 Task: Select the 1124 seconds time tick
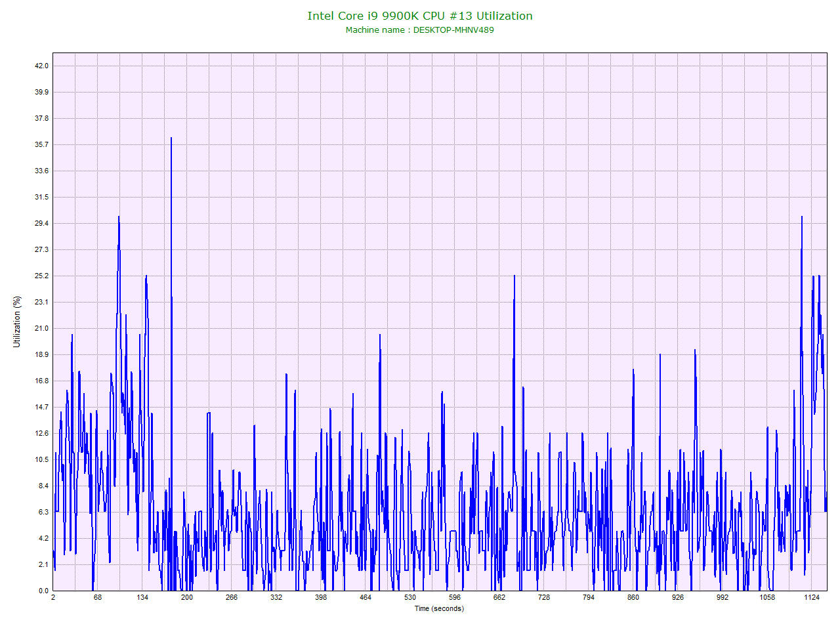tap(812, 597)
